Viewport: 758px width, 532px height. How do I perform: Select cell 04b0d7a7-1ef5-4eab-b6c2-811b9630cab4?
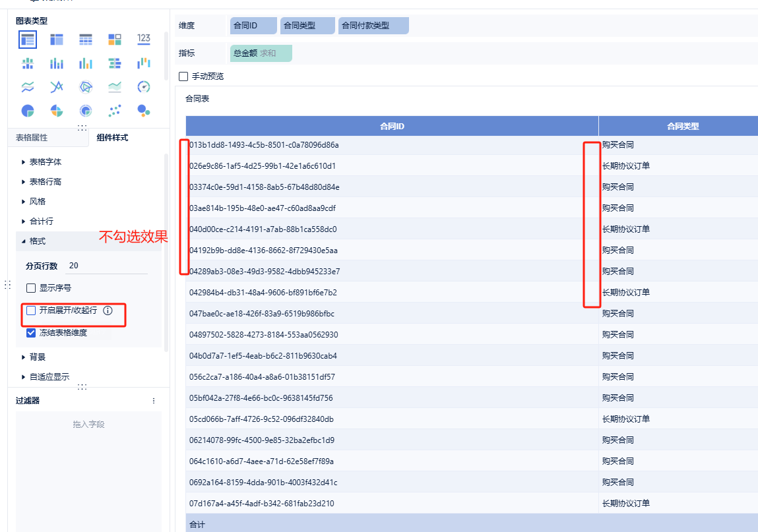pos(392,355)
